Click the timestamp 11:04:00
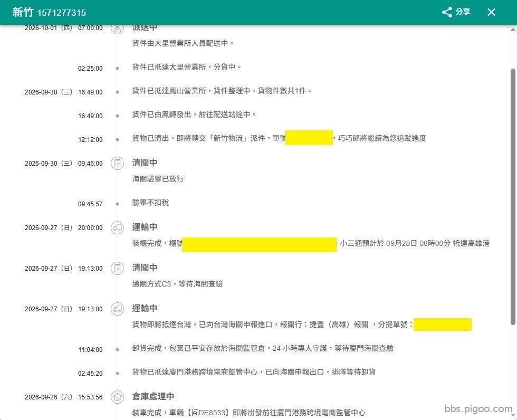Image resolution: width=517 pixels, height=420 pixels. [91, 350]
